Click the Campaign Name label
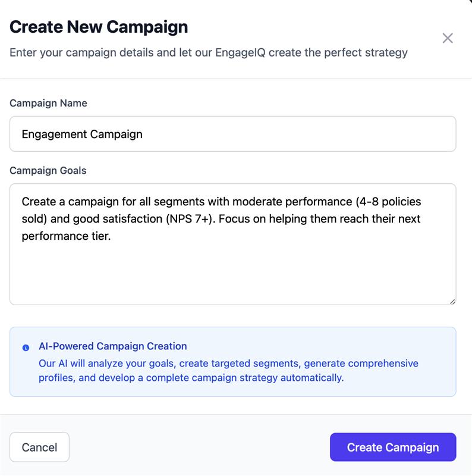472x476 pixels. [48, 103]
